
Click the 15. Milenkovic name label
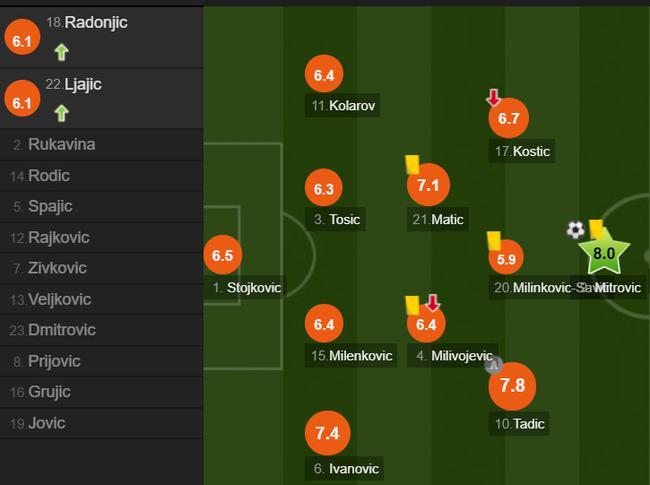pos(351,356)
